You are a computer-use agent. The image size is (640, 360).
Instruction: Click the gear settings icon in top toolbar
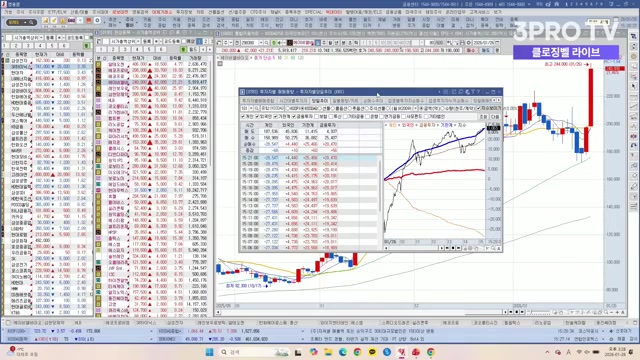97,20
